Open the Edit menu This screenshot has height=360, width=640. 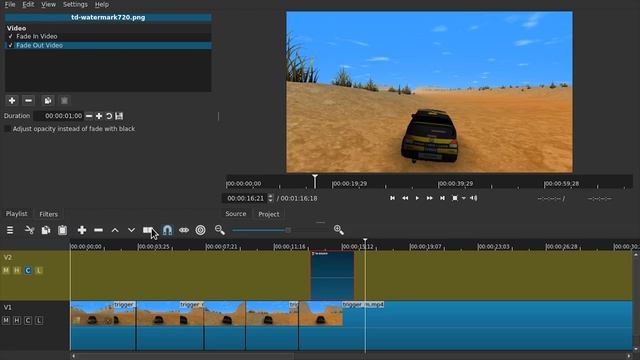point(28,4)
